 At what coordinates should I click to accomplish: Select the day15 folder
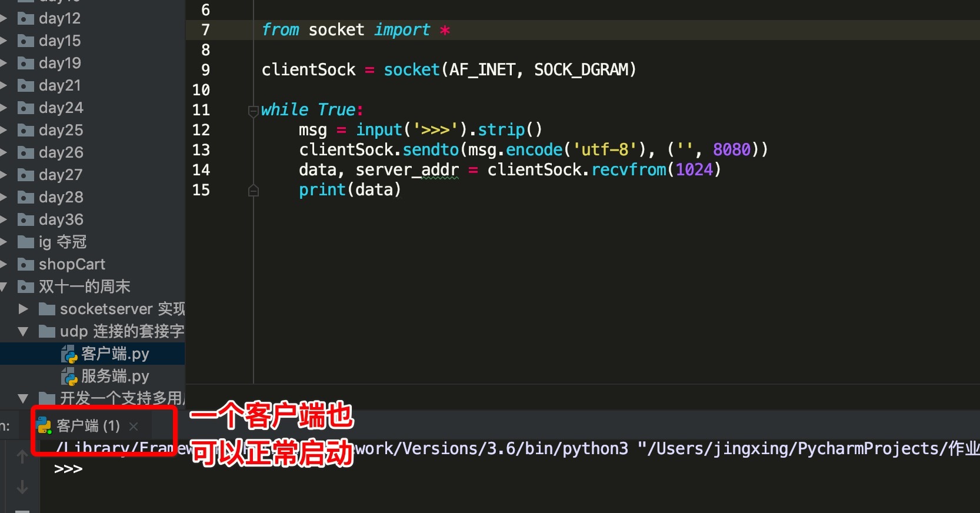tap(59, 41)
